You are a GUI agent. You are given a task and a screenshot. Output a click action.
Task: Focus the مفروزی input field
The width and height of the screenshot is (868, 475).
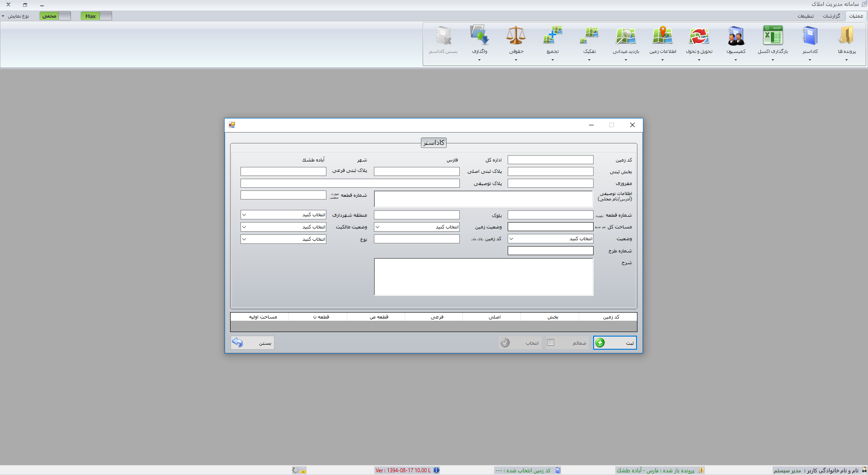(x=551, y=183)
